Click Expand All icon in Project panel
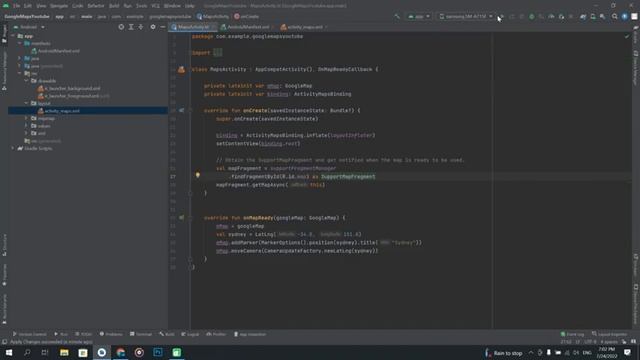 pyautogui.click(x=131, y=27)
